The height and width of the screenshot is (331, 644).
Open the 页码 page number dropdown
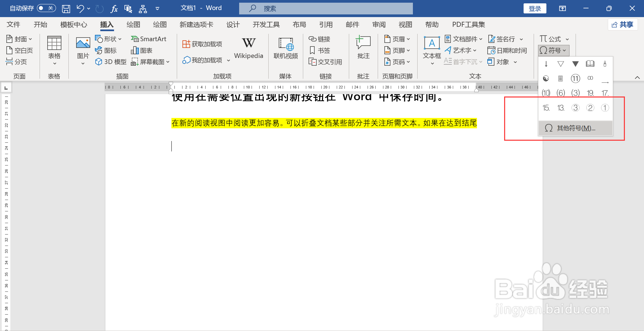[x=397, y=62]
